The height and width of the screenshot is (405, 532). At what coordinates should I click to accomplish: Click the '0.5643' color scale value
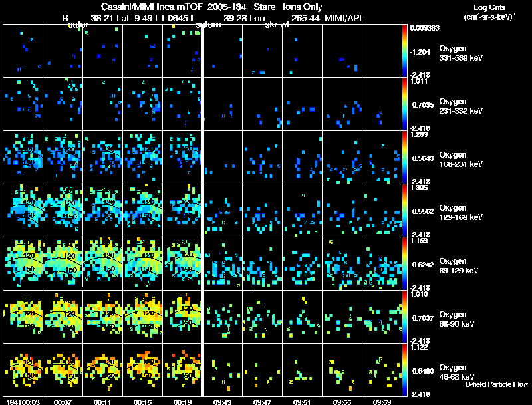click(x=423, y=158)
